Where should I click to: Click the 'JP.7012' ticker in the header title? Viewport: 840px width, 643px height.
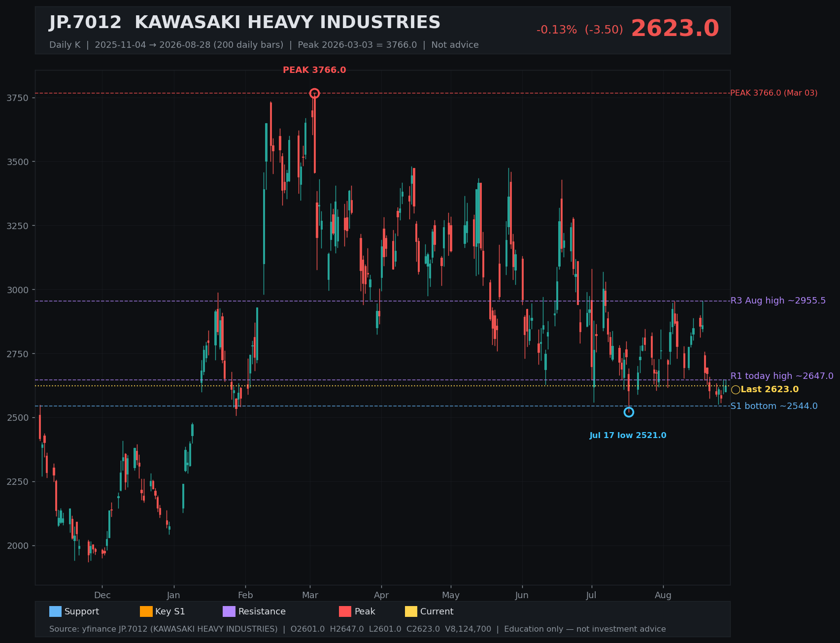coord(85,23)
